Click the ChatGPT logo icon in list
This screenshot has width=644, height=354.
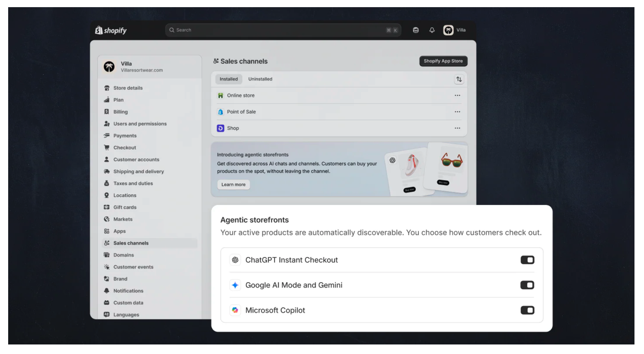[235, 260]
